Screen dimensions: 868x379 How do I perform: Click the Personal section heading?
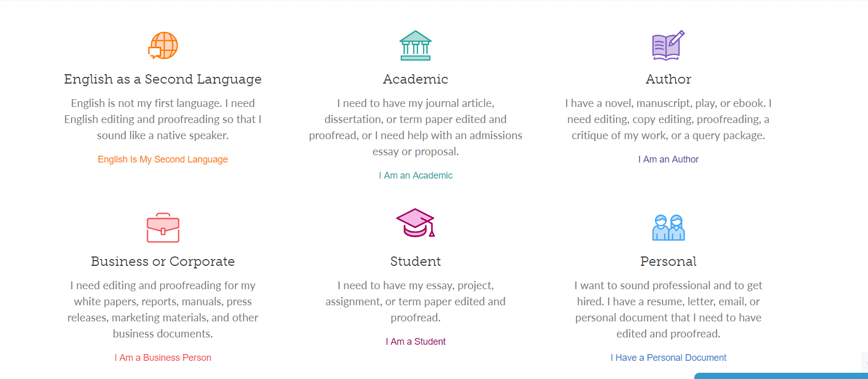click(x=668, y=262)
